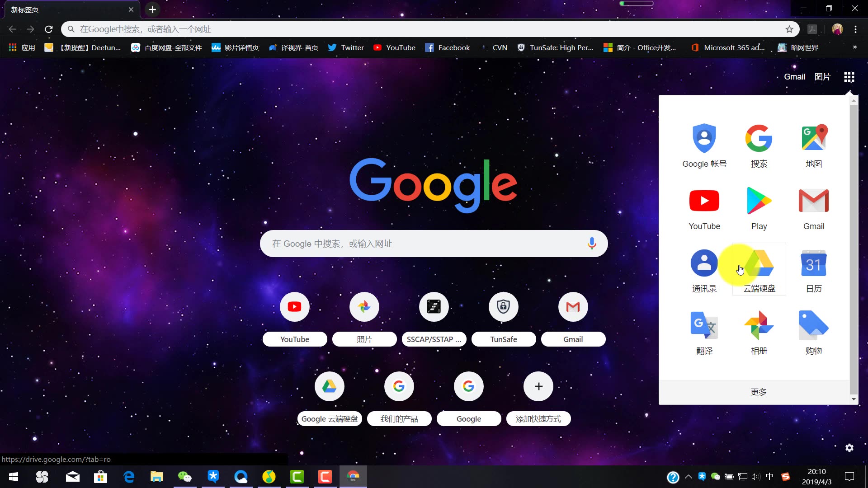The image size is (868, 488).
Task: Open the Microsoft Store taskbar icon
Action: click(100, 477)
